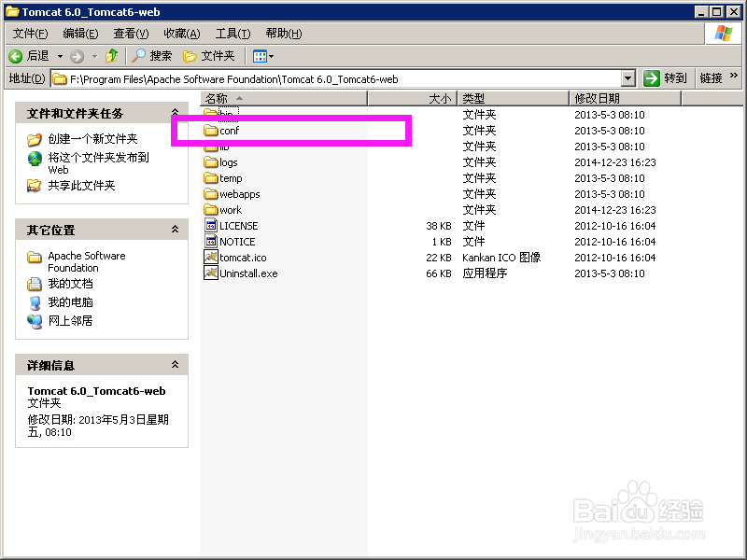Click the green Back arrow icon
This screenshot has height=560, width=747.
[16, 56]
